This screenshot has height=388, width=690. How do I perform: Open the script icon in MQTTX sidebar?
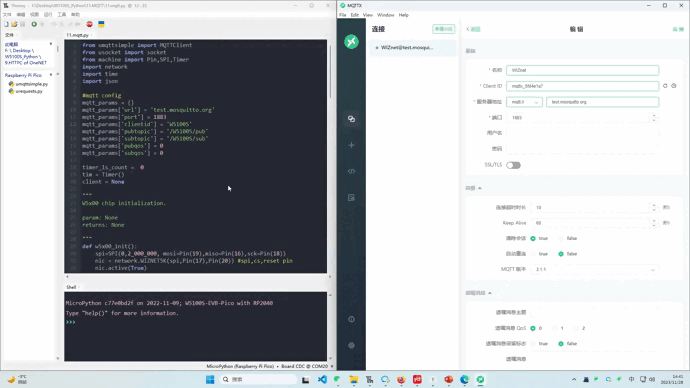[x=351, y=171]
